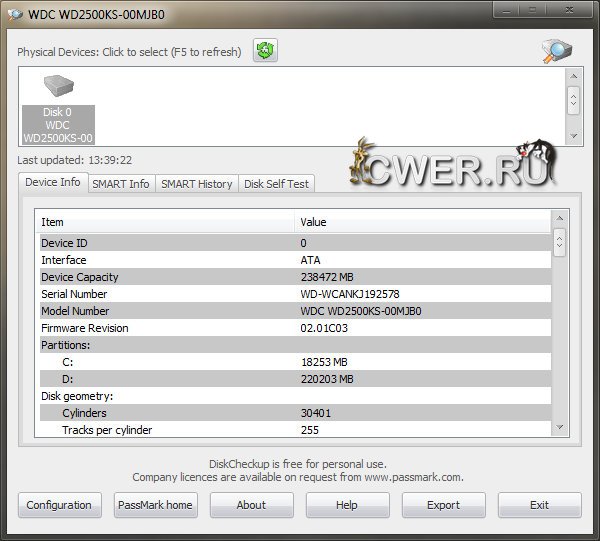Click the device list scrollbar down arrow
The image size is (600, 541).
[x=573, y=135]
